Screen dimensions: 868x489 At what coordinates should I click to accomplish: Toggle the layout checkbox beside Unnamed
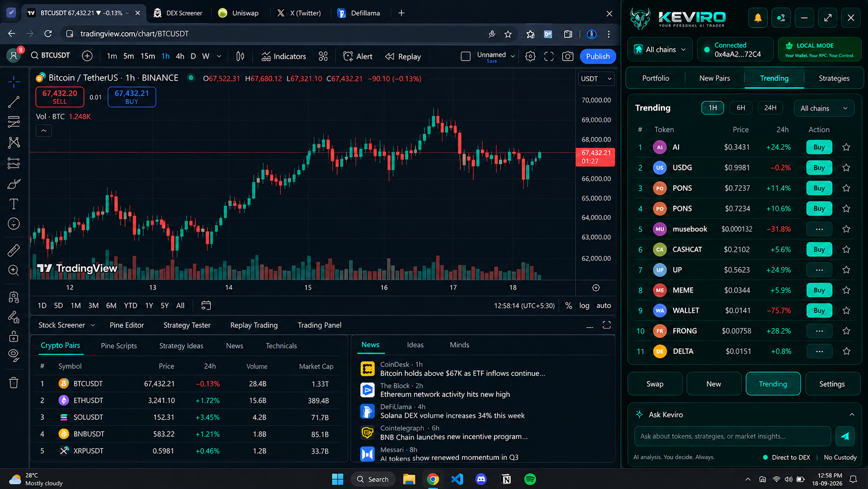tap(466, 56)
